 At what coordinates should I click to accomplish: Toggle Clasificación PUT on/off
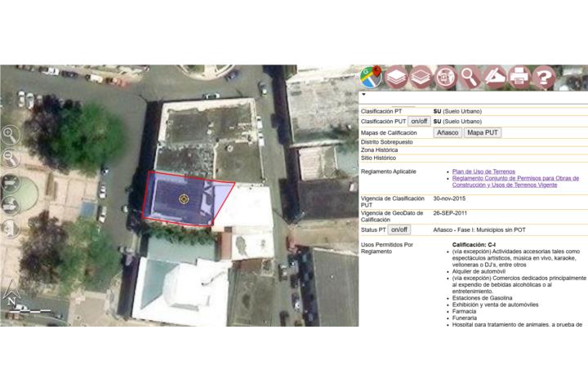pyautogui.click(x=419, y=122)
